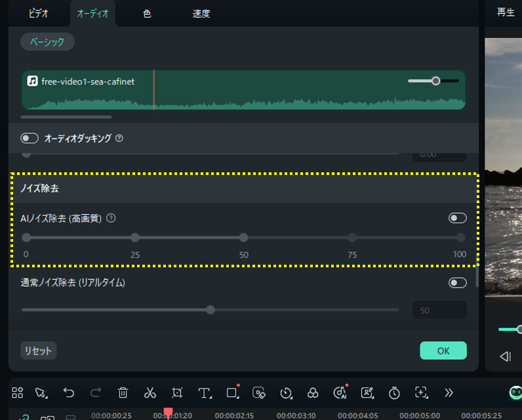This screenshot has height=420, width=522.
Task: Open the crop tool
Action: [x=177, y=392]
